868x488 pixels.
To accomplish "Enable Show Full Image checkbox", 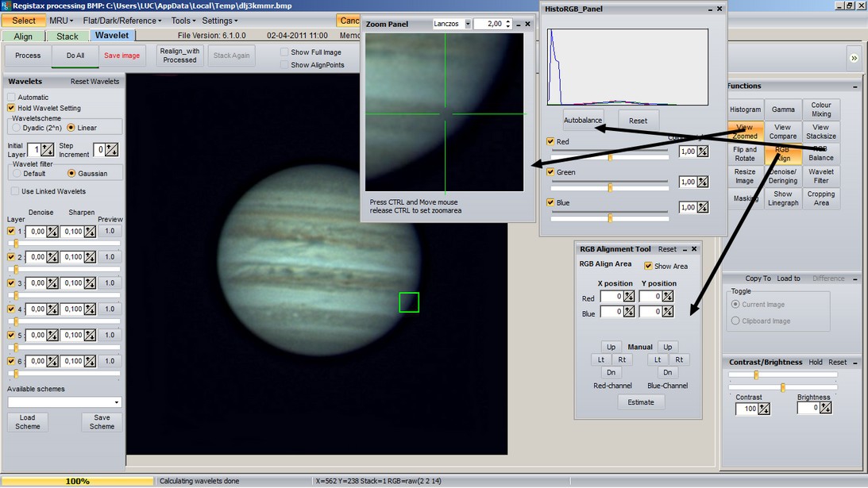I will click(x=284, y=52).
